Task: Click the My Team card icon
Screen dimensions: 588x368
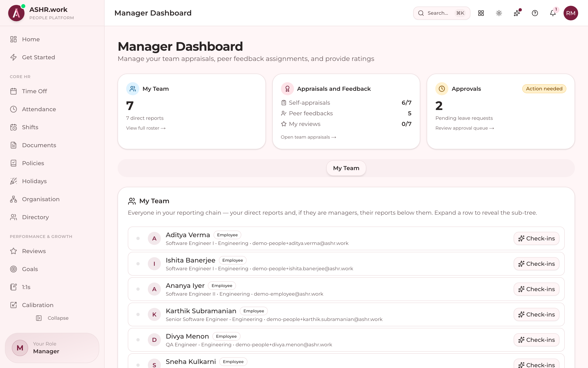Action: click(133, 89)
